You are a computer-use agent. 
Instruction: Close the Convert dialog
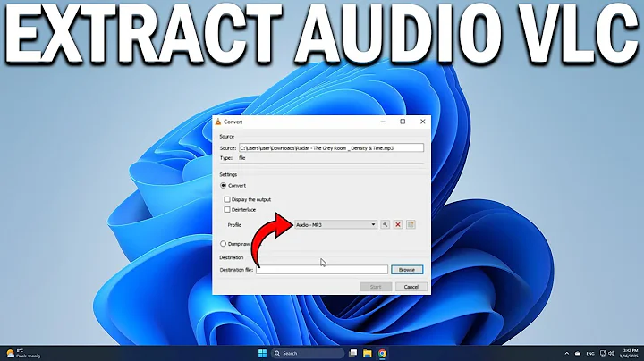click(x=422, y=122)
